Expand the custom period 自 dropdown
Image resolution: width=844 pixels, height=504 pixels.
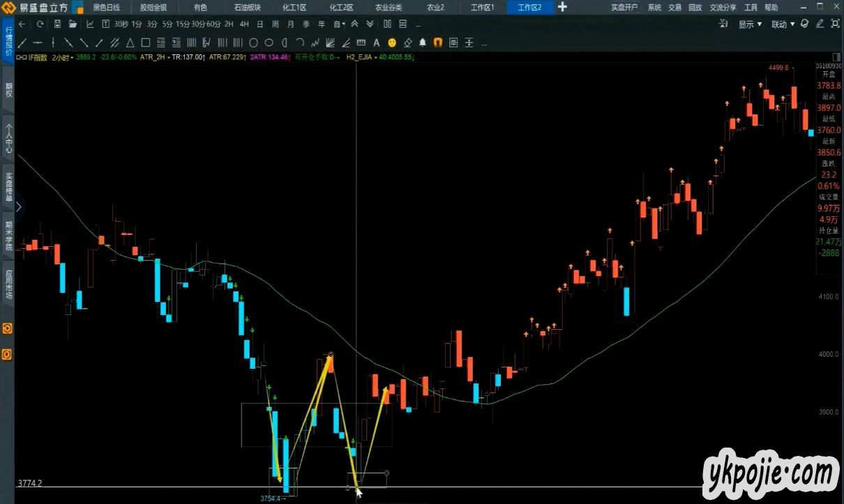[x=340, y=24]
